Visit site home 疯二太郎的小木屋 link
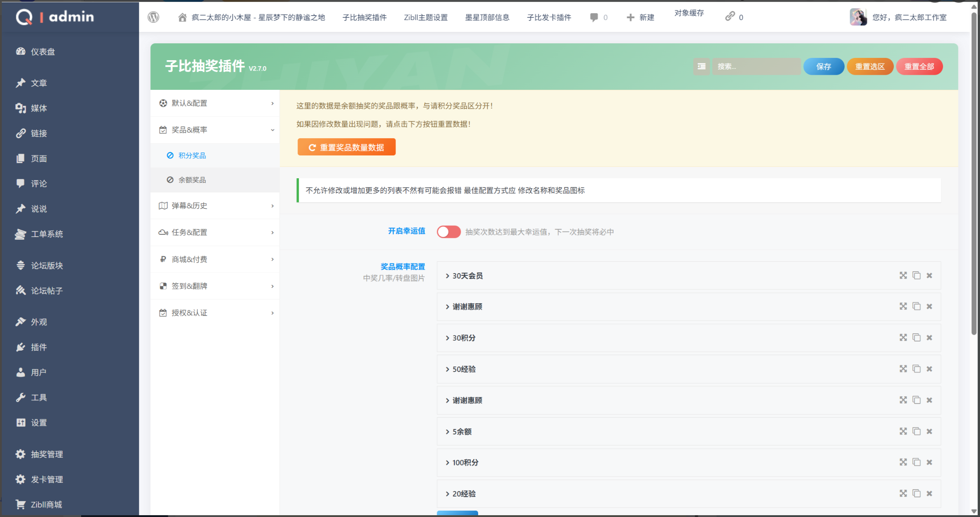Viewport: 980px width, 517px height. point(251,17)
